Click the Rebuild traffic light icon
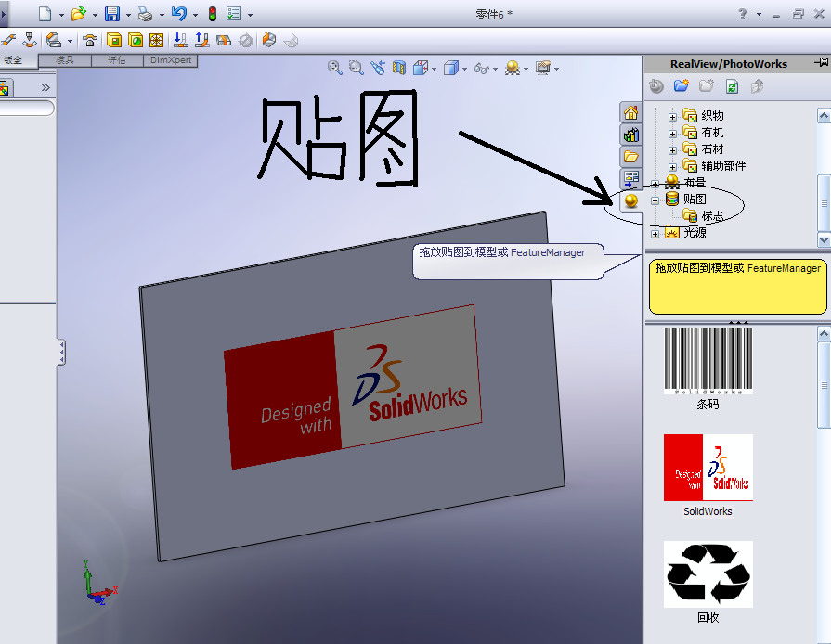The height and width of the screenshot is (644, 831). coord(213,14)
